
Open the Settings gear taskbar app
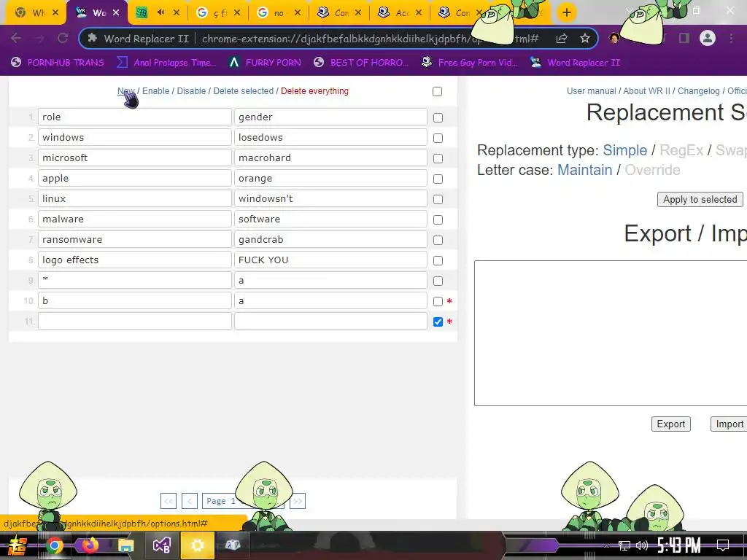[x=197, y=545]
